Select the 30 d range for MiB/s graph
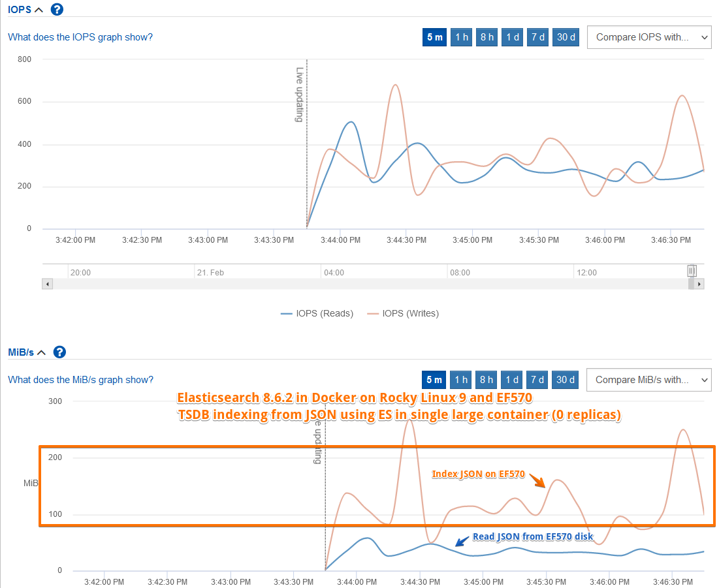 click(x=566, y=379)
